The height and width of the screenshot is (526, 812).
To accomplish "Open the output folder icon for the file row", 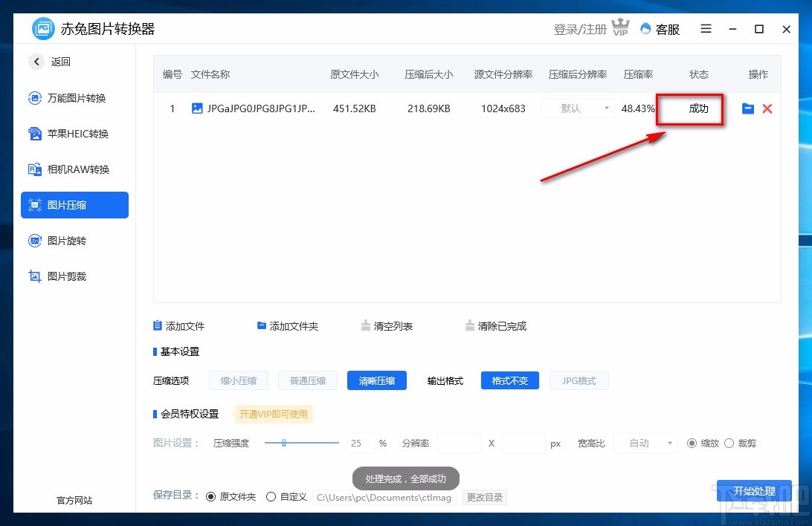I will tap(748, 108).
